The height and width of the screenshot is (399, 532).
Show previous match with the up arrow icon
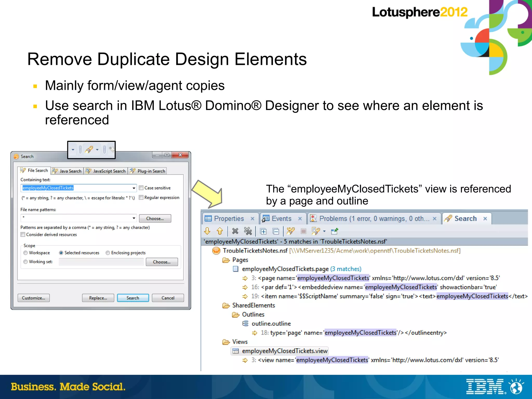tap(220, 231)
